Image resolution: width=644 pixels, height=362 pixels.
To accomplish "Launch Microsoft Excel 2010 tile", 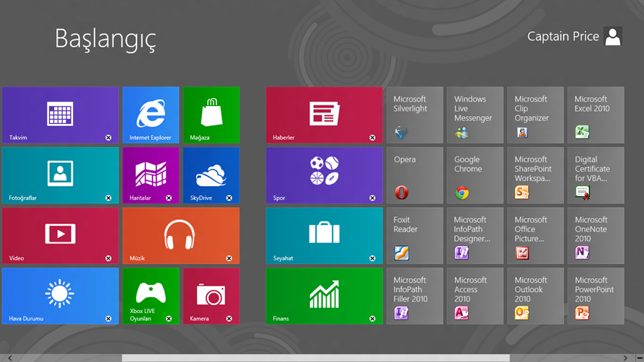I will (x=596, y=115).
